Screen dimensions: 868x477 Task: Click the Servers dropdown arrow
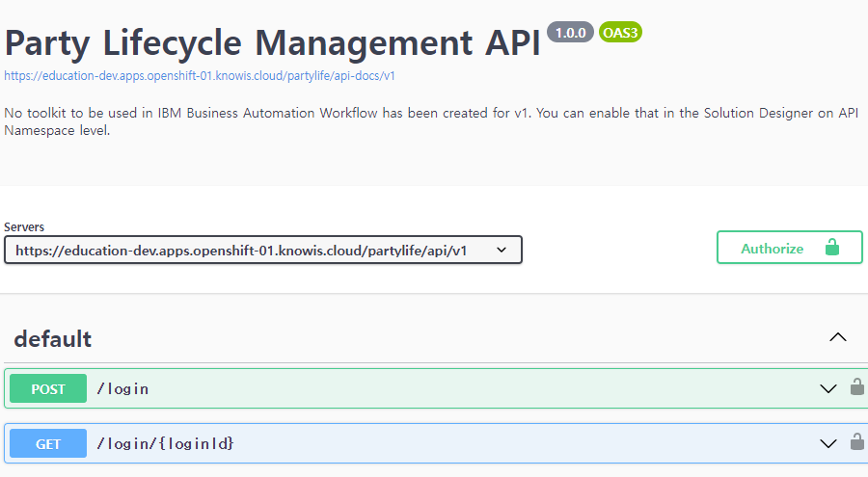[502, 250]
